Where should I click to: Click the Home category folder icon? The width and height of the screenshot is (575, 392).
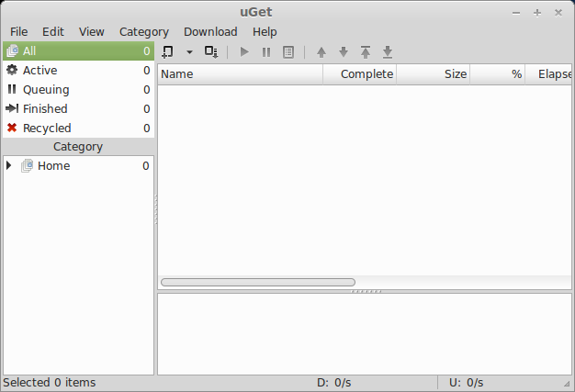[x=27, y=165]
